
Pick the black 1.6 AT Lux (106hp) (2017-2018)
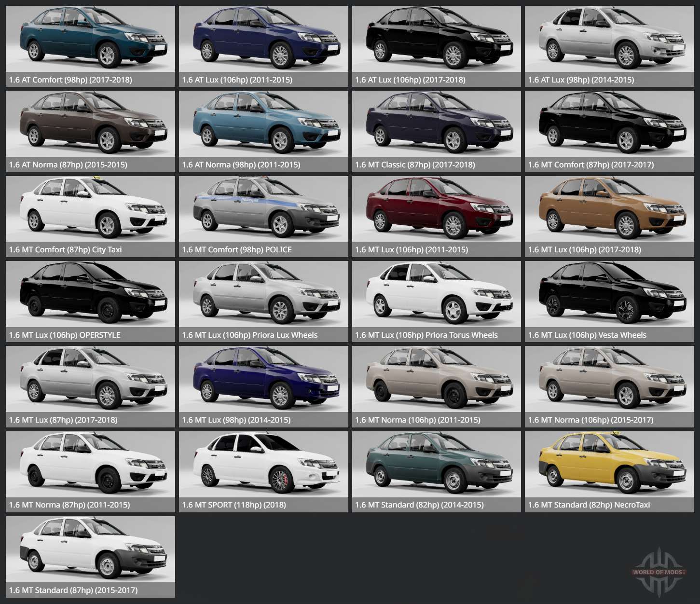pos(437,46)
